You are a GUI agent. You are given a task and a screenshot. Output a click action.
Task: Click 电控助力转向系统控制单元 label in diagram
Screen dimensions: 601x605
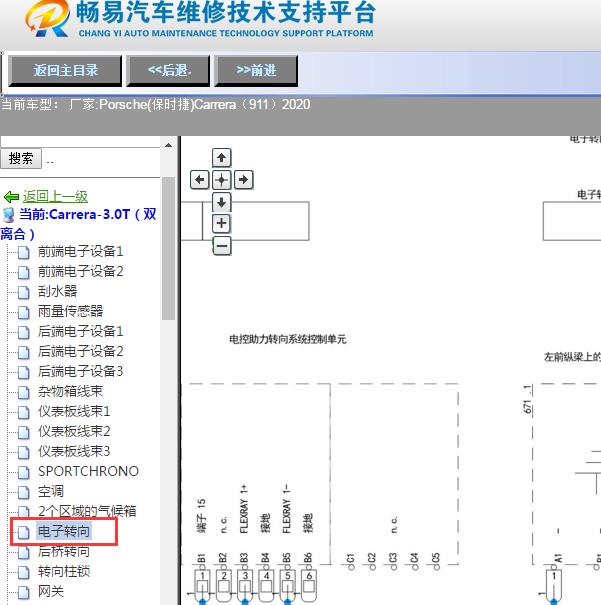click(x=288, y=340)
